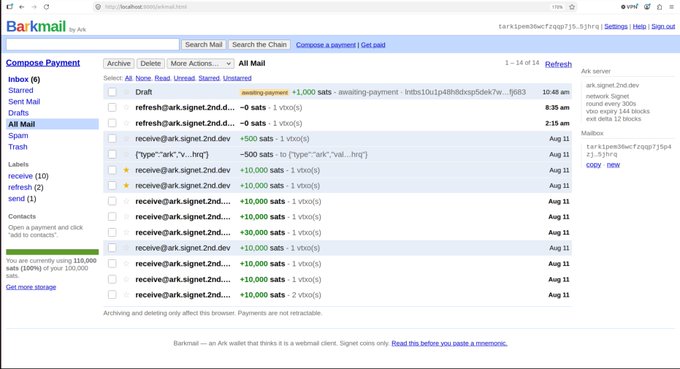Screen dimensions: 680x369
Task: Click Search the Chain button
Action: pos(259,45)
